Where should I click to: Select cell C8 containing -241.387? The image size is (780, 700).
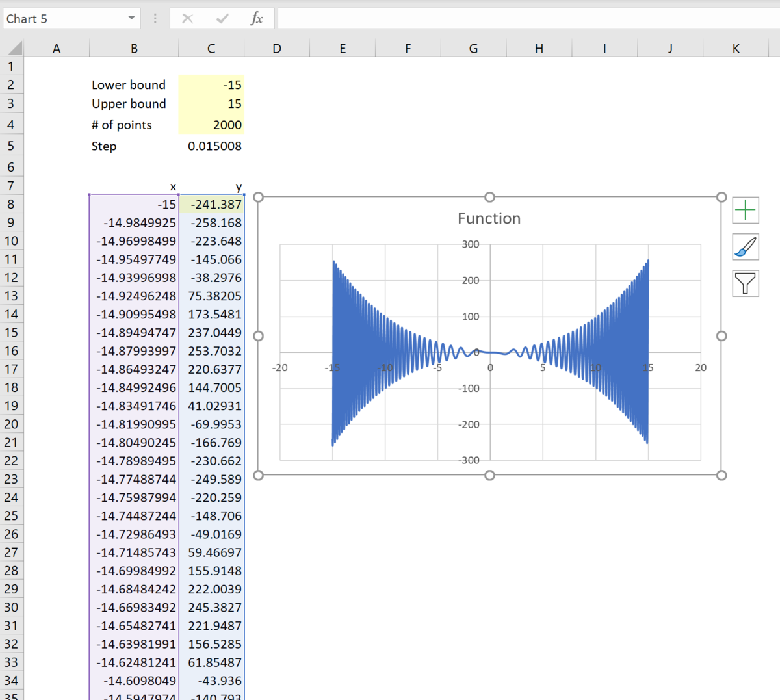[x=211, y=203]
